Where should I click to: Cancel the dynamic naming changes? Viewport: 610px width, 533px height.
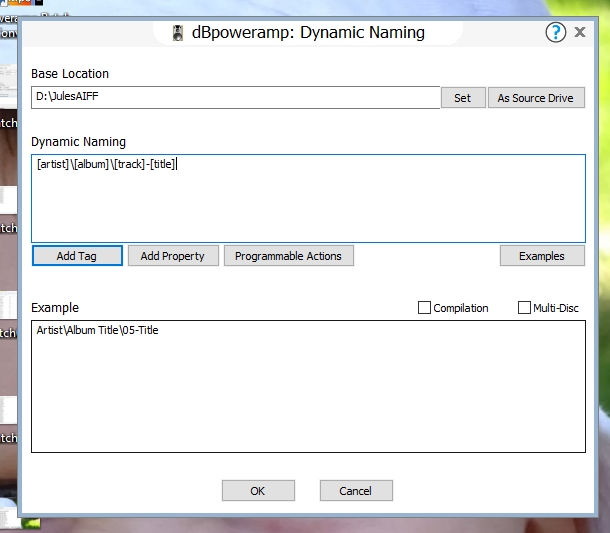pos(356,491)
